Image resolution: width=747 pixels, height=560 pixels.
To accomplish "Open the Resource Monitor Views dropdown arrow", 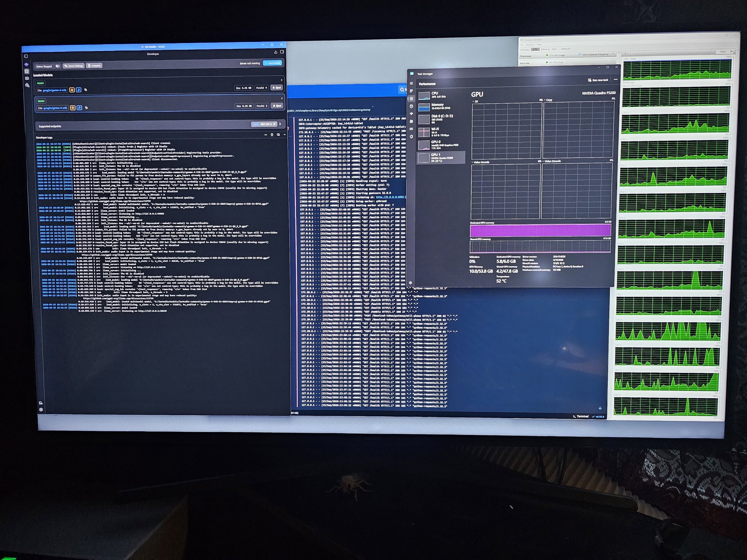I will pyautogui.click(x=731, y=51).
